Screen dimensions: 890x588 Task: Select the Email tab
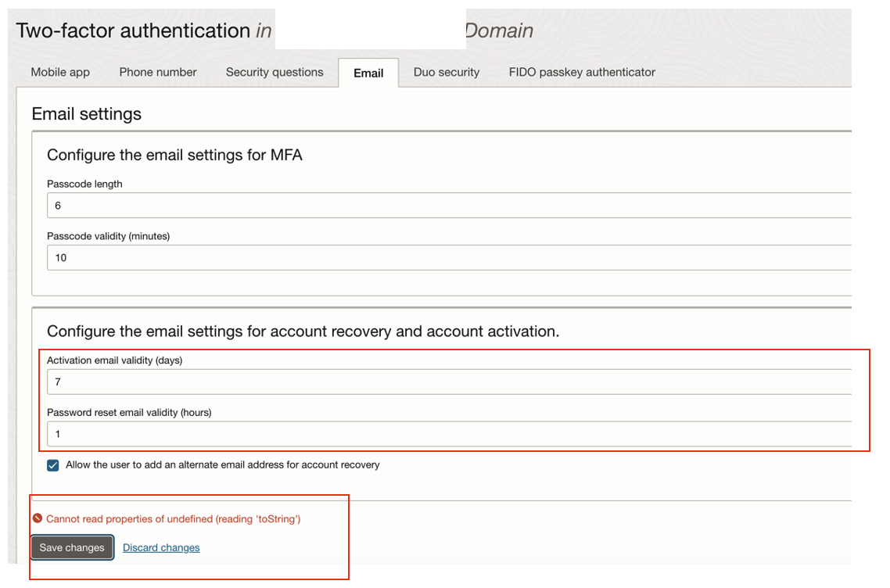tap(368, 72)
